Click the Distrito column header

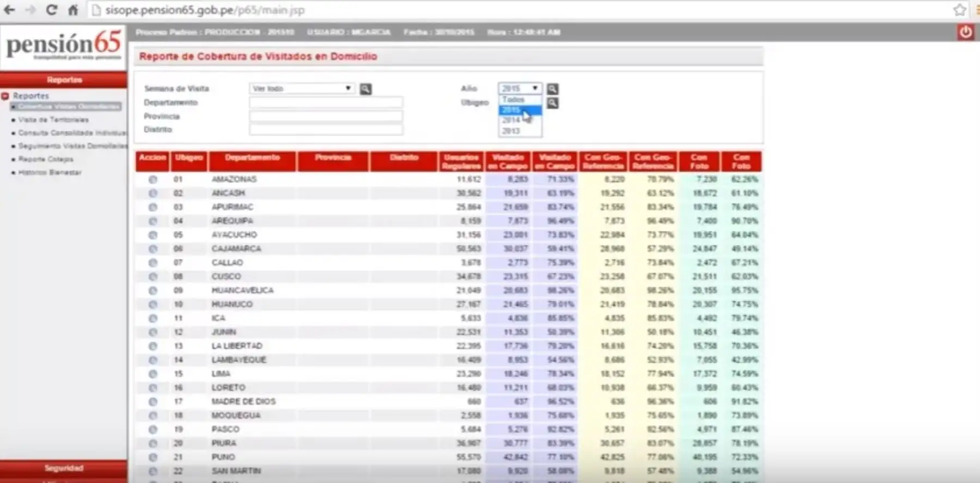pyautogui.click(x=403, y=162)
